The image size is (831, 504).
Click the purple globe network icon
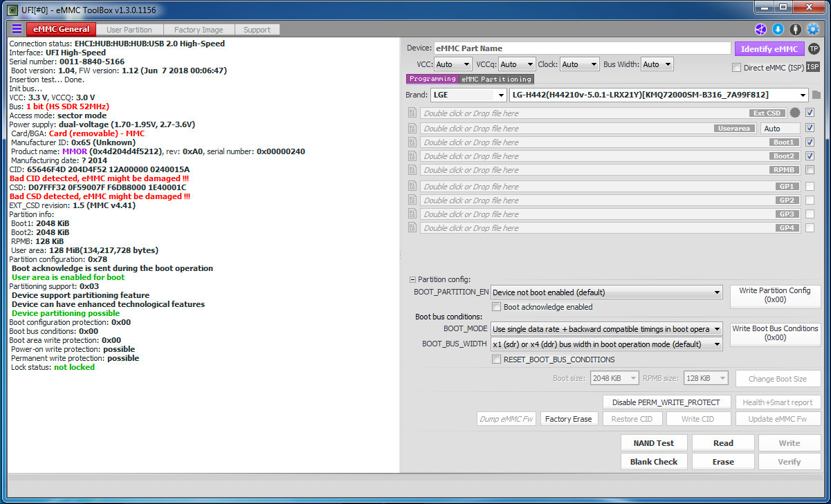(760, 29)
